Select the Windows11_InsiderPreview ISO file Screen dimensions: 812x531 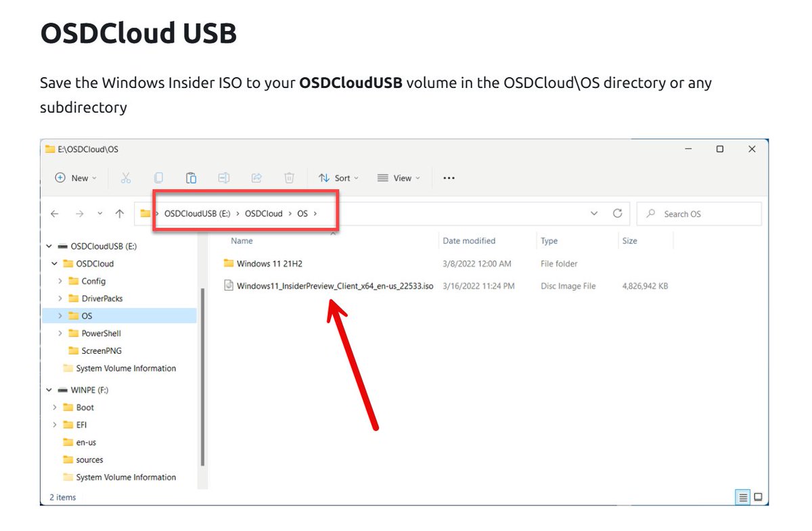pyautogui.click(x=328, y=286)
